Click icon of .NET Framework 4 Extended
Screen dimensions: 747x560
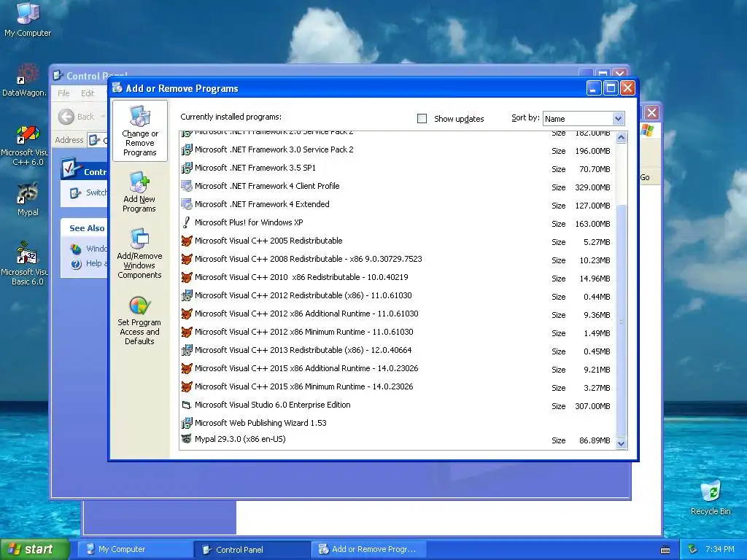pos(187,204)
